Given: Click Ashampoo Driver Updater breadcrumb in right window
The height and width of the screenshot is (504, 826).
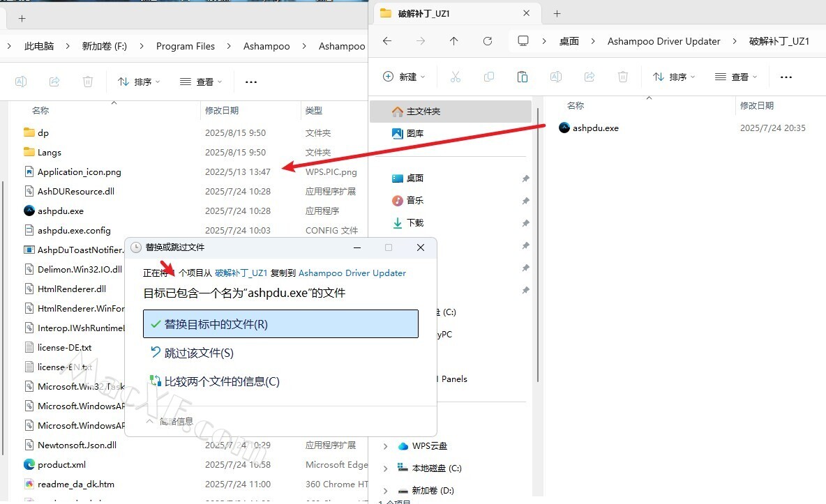Looking at the screenshot, I should (663, 41).
